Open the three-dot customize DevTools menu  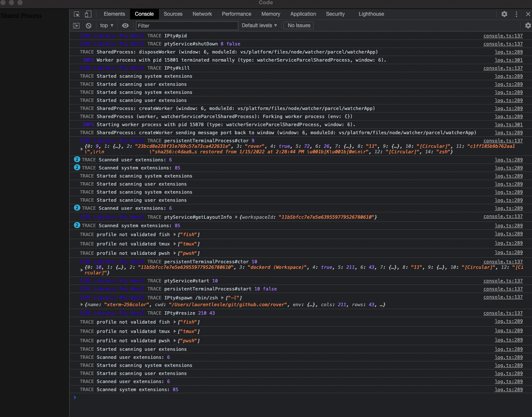point(516,14)
